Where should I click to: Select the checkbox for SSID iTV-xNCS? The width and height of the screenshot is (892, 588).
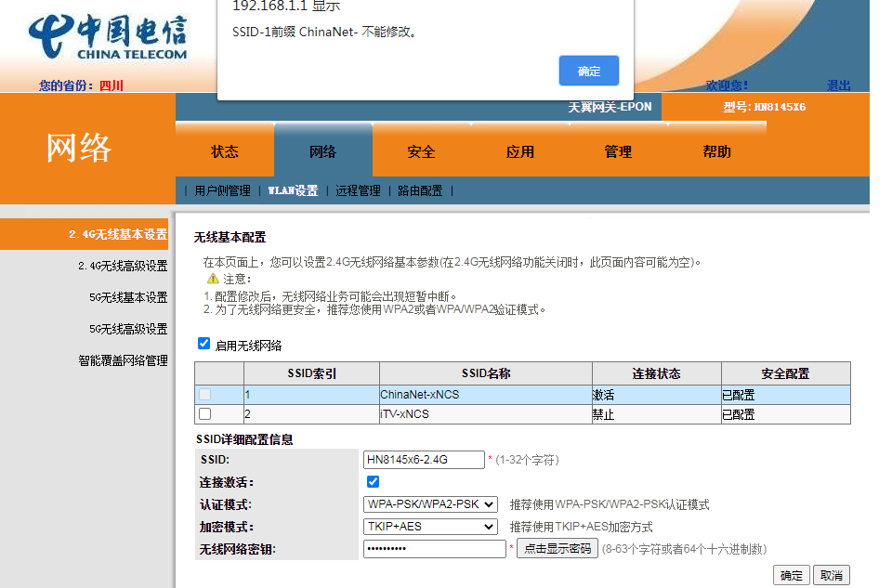[x=205, y=413]
